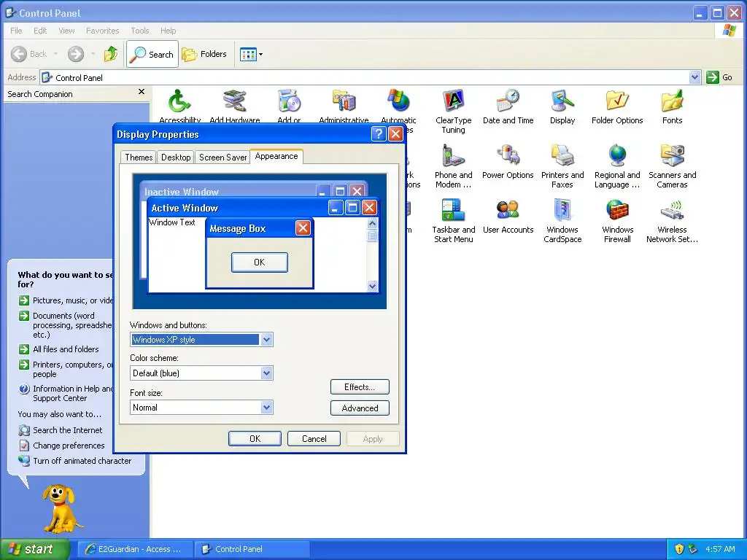
Task: Confirm Display Properties with OK
Action: (255, 438)
